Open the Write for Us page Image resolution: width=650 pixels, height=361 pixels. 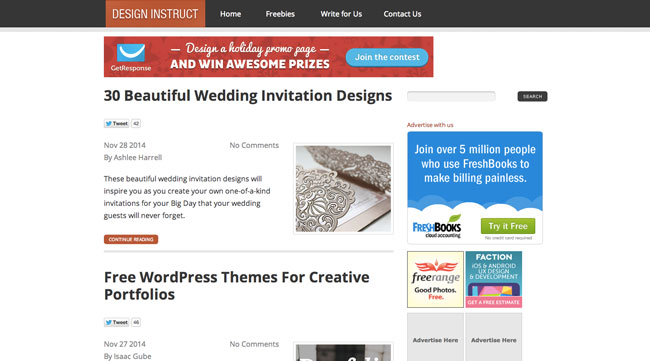tap(341, 14)
